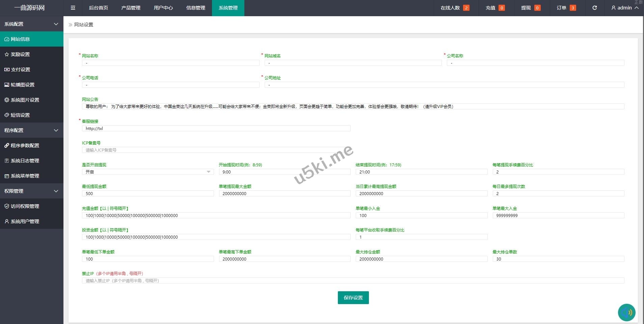The height and width of the screenshot is (324, 644).
Task: Open 系统图片设置 with the gear icon
Action: (25, 100)
